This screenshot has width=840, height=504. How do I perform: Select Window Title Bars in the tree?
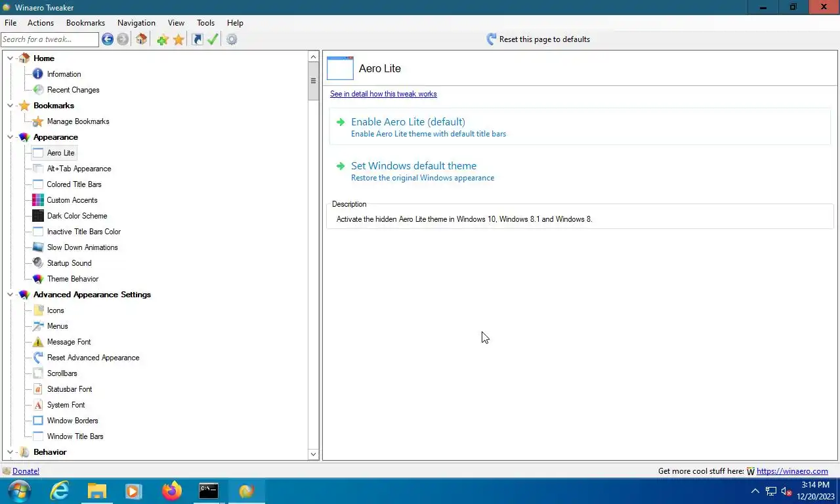click(75, 436)
